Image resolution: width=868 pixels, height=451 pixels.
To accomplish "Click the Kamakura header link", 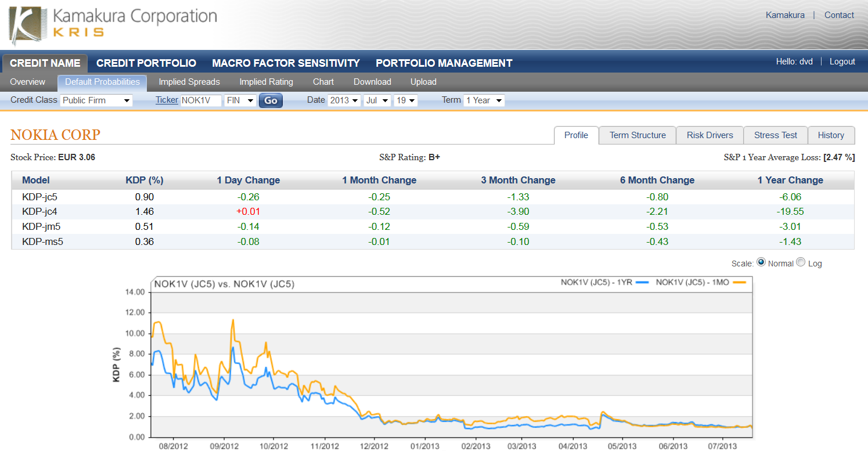I will click(x=785, y=15).
